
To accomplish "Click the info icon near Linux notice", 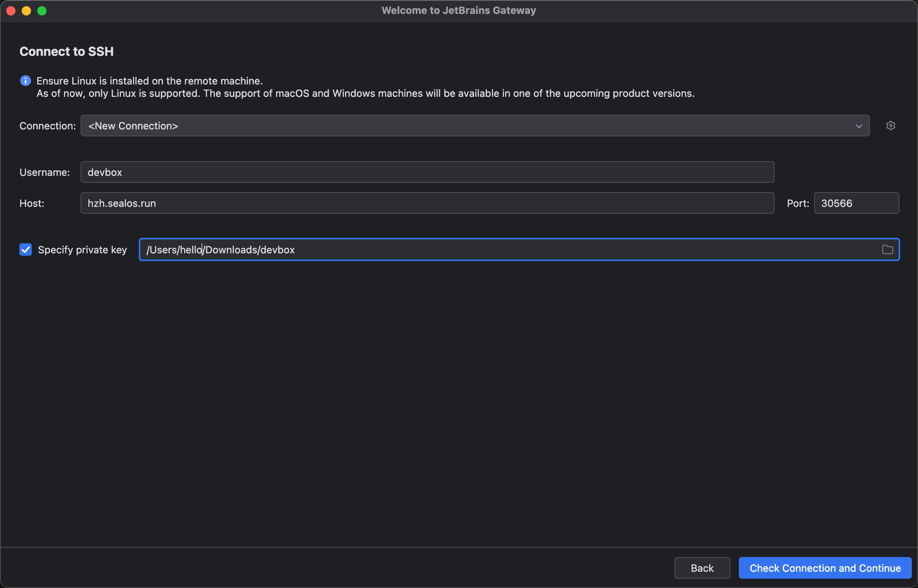I will (25, 79).
